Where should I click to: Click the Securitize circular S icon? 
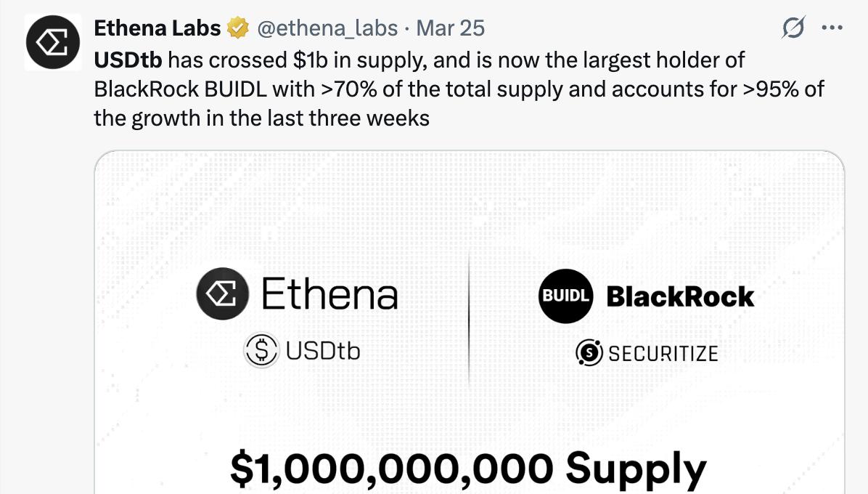point(589,353)
